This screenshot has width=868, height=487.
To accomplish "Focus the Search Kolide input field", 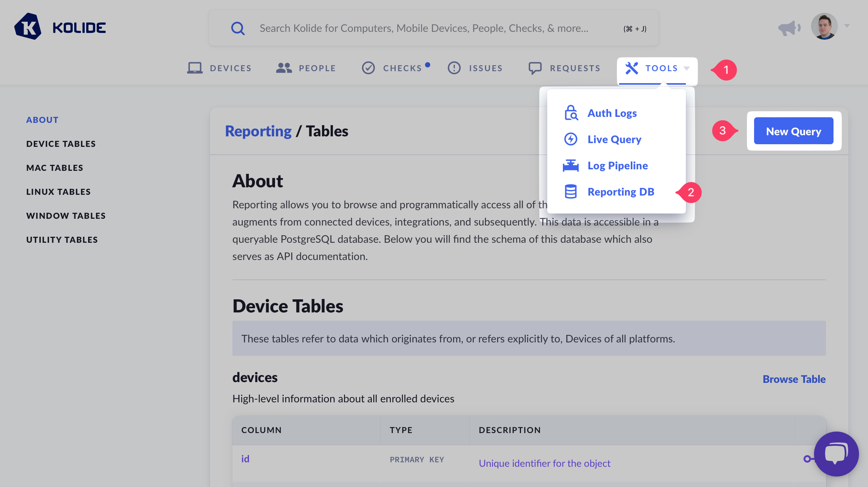I will (x=424, y=28).
